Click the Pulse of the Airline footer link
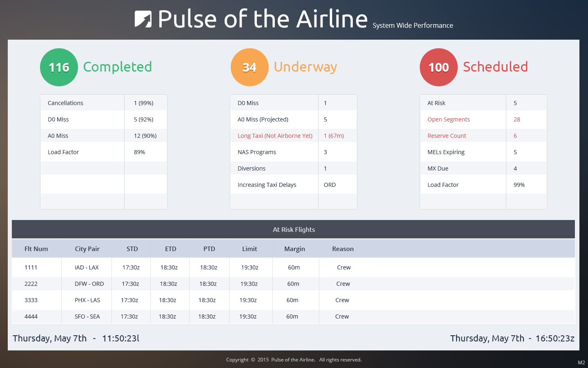 (293, 360)
